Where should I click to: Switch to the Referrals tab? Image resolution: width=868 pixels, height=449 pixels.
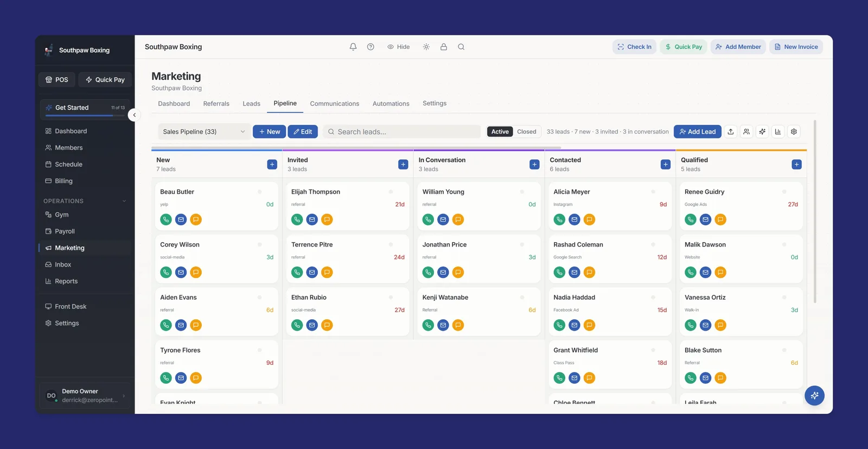point(216,104)
